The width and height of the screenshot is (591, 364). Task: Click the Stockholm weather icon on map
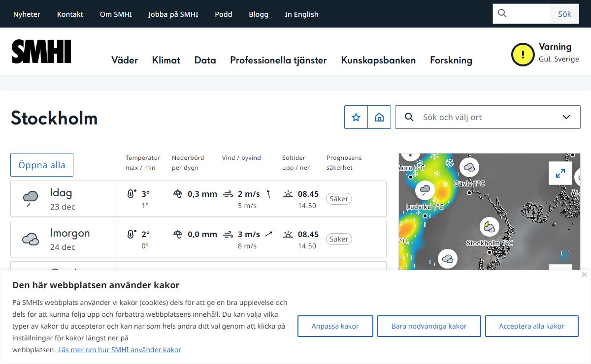(490, 227)
